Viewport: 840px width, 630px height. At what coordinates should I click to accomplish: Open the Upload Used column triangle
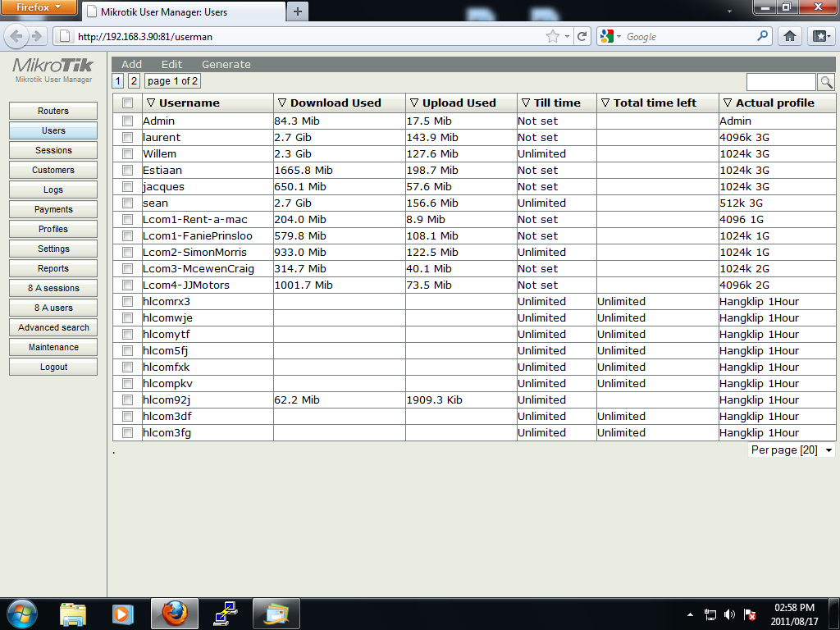click(413, 103)
